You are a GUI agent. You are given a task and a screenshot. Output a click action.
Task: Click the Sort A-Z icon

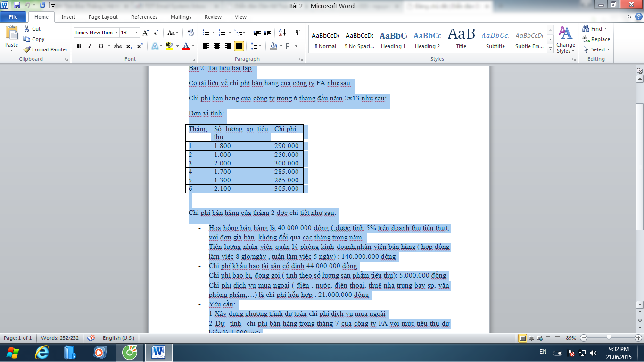282,33
